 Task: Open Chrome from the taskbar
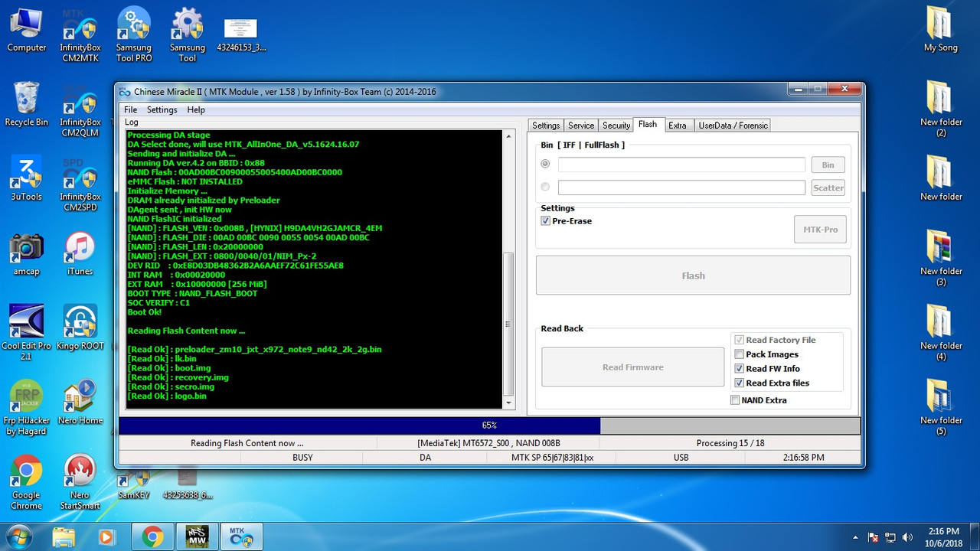pos(152,537)
